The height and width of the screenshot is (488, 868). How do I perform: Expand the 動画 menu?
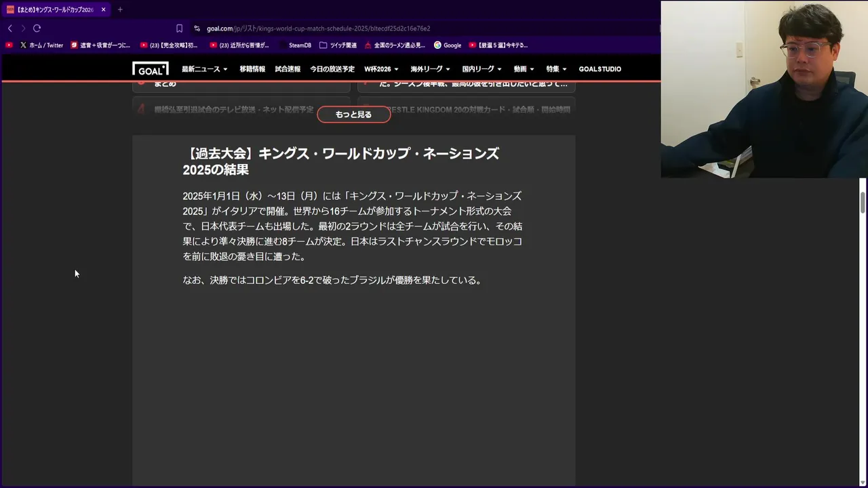[x=524, y=69]
